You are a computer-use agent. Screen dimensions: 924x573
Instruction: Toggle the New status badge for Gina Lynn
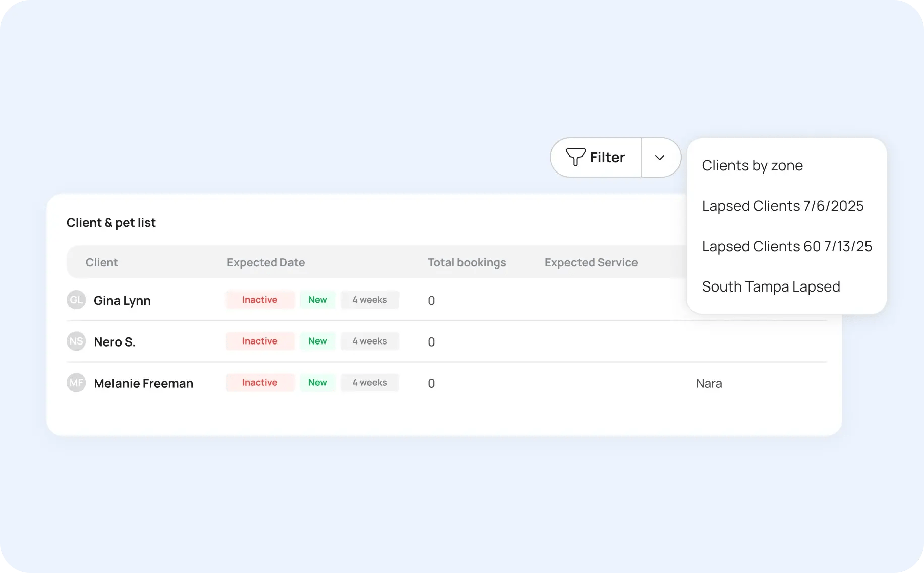(x=317, y=299)
